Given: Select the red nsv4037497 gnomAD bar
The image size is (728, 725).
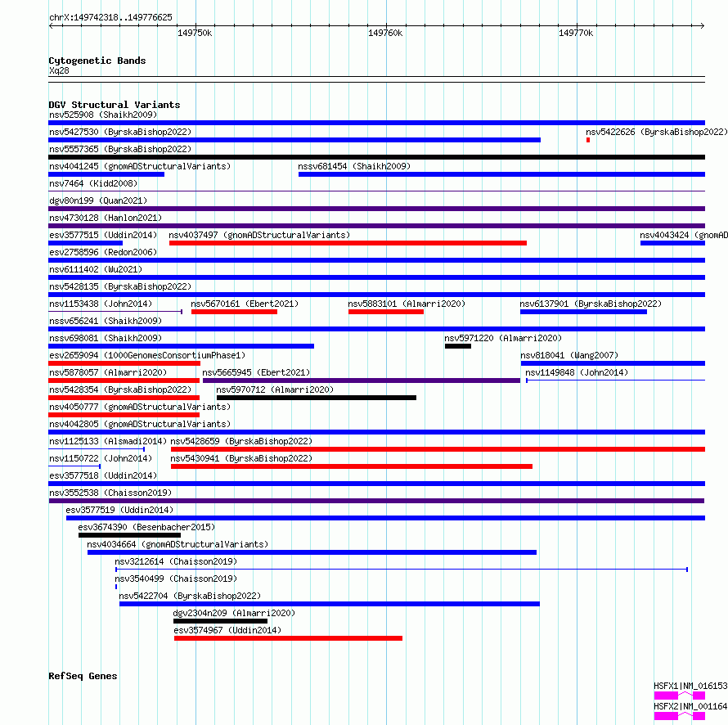Looking at the screenshot, I should (348, 243).
